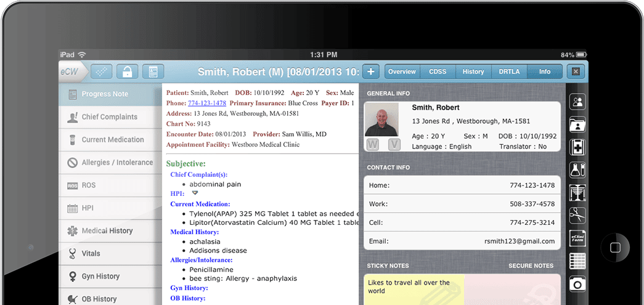Screen dimensions: 644x305
Task: Select Progress Note in left menu
Action: 110,94
